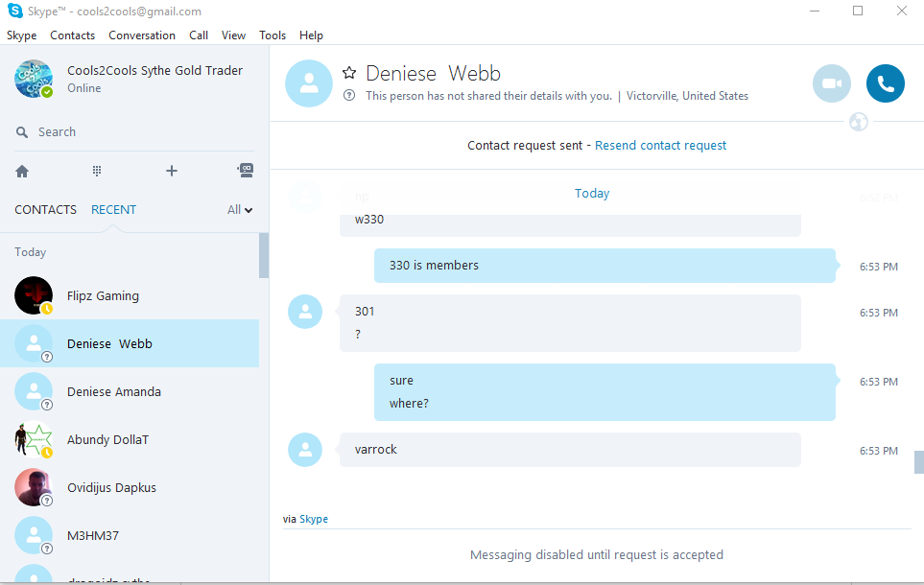Image resolution: width=924 pixels, height=585 pixels.
Task: Click the Home icon in sidebar
Action: click(x=22, y=172)
